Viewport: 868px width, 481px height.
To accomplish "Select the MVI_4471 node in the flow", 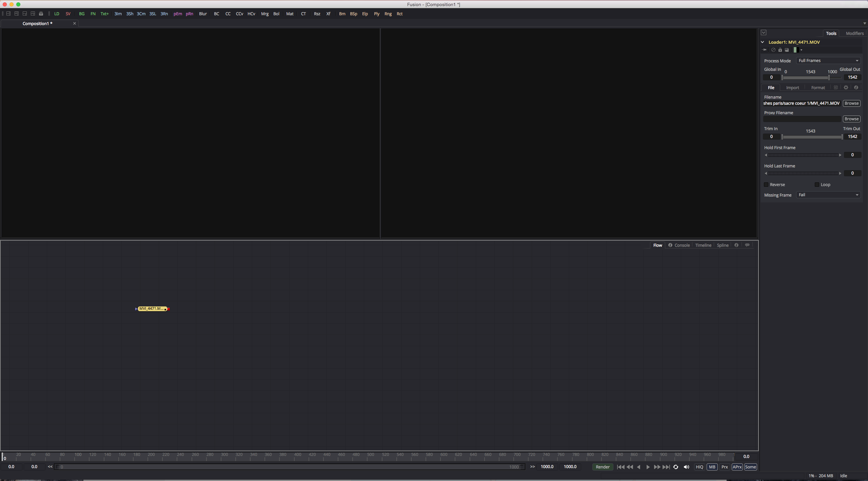I will tap(152, 308).
